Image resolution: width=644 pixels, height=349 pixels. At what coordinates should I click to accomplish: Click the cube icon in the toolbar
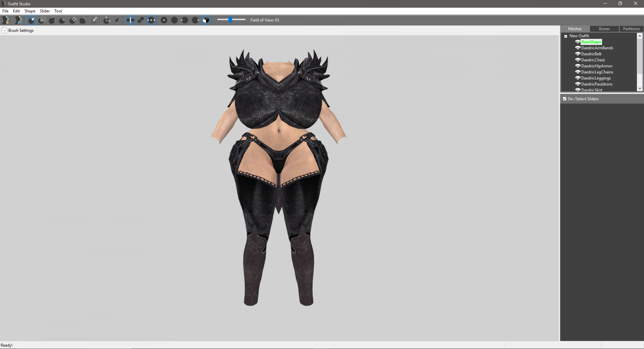tap(206, 20)
